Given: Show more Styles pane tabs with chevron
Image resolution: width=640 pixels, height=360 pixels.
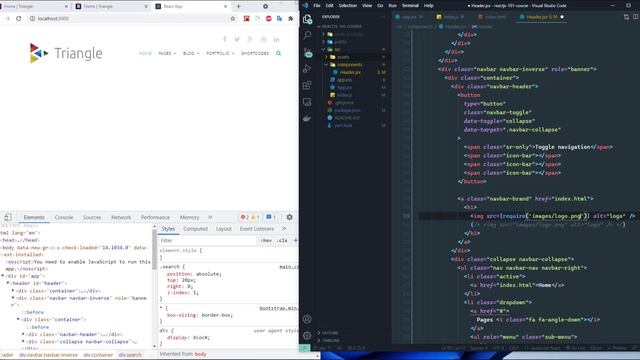Looking at the screenshot, I should [x=284, y=229].
